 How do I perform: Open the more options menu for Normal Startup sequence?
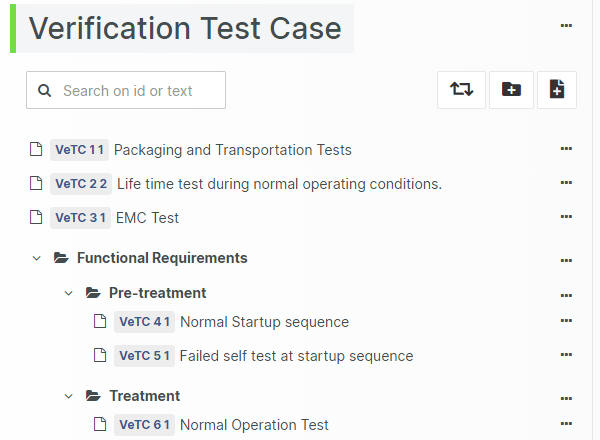click(x=566, y=321)
